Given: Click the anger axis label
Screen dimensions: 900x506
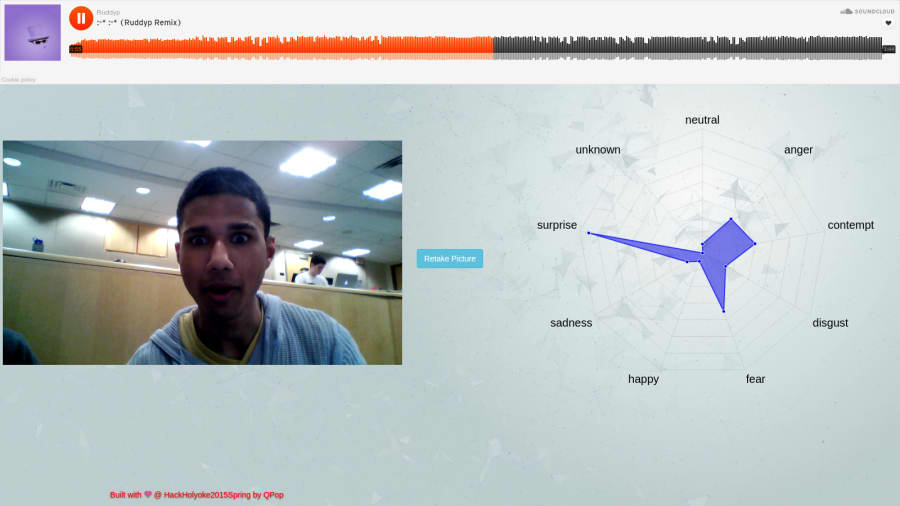Looking at the screenshot, I should (798, 150).
